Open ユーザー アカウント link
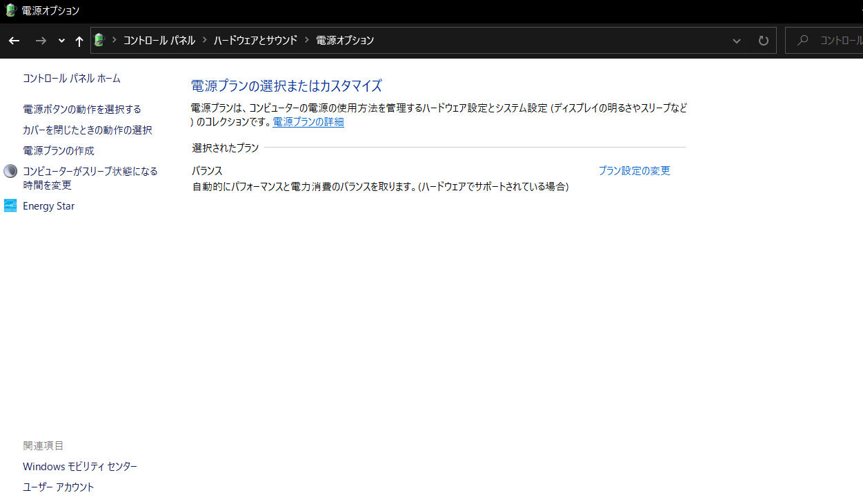This screenshot has height=504, width=863. 59,487
